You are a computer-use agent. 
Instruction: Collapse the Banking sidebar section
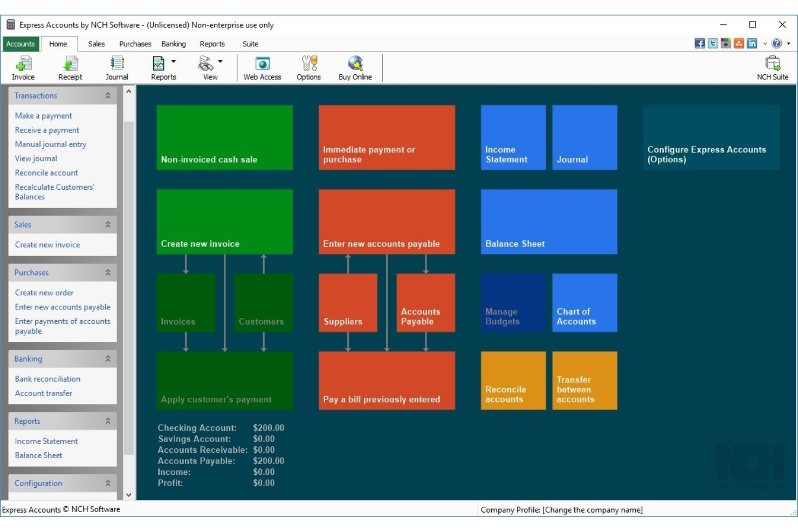(x=108, y=358)
